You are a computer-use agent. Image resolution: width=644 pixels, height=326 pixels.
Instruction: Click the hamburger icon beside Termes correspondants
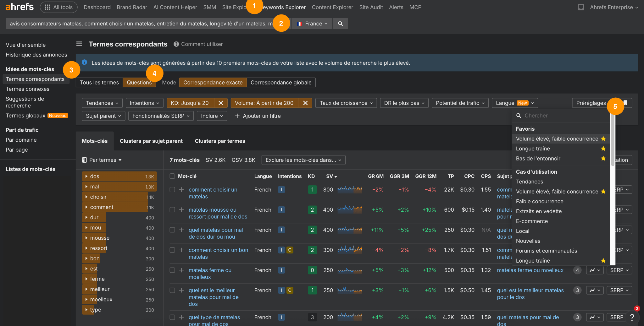tap(79, 44)
